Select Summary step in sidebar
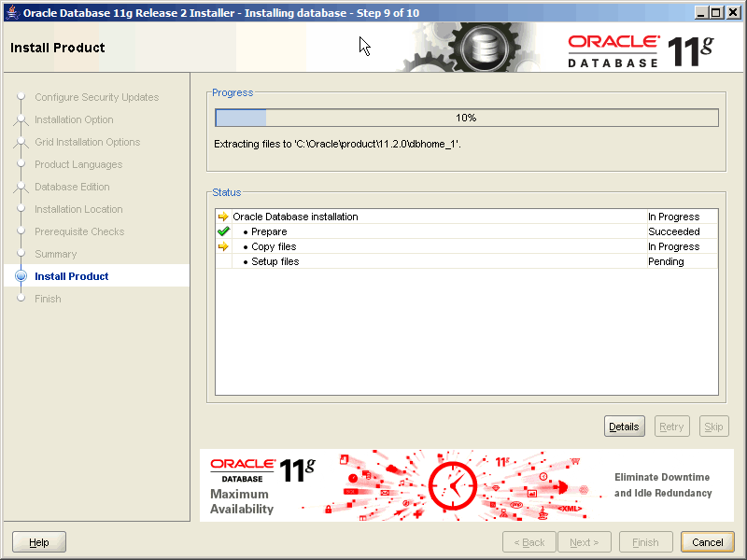The height and width of the screenshot is (560, 747). (x=56, y=254)
